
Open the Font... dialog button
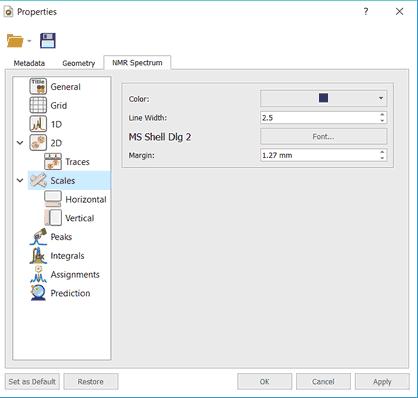[323, 136]
